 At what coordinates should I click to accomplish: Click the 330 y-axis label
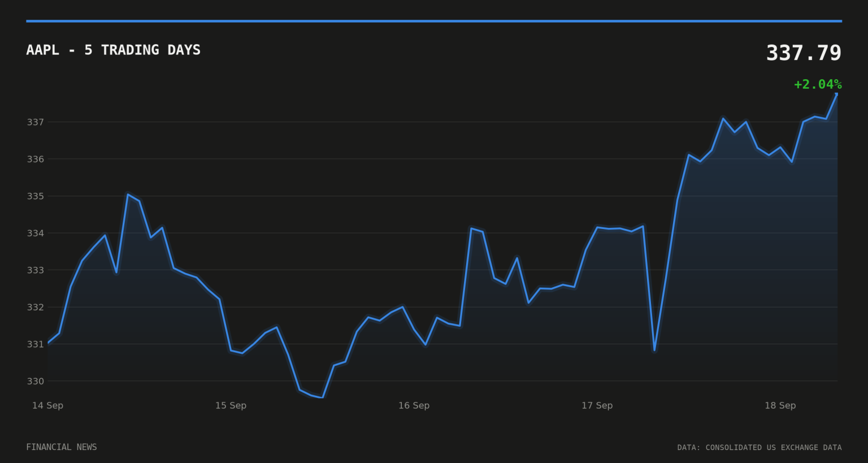[36, 381]
